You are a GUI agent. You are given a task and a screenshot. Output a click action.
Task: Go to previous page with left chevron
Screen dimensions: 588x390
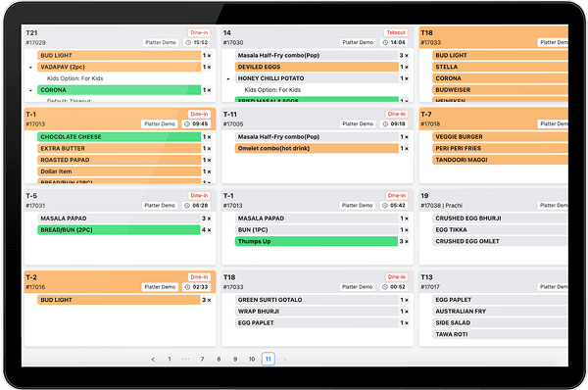[x=153, y=360]
